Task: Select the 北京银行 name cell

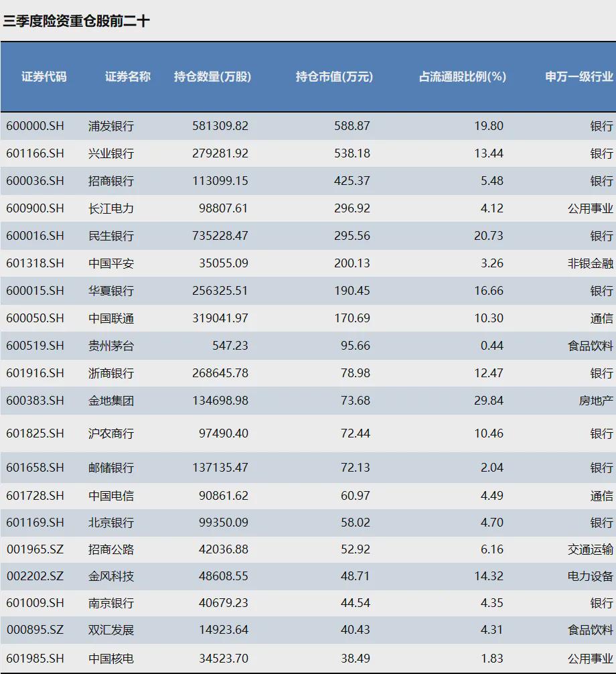Action: pyautogui.click(x=111, y=523)
